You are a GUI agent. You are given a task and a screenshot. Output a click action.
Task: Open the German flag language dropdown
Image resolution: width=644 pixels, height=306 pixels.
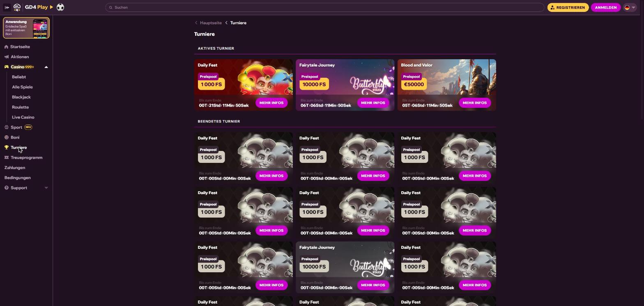[630, 7]
